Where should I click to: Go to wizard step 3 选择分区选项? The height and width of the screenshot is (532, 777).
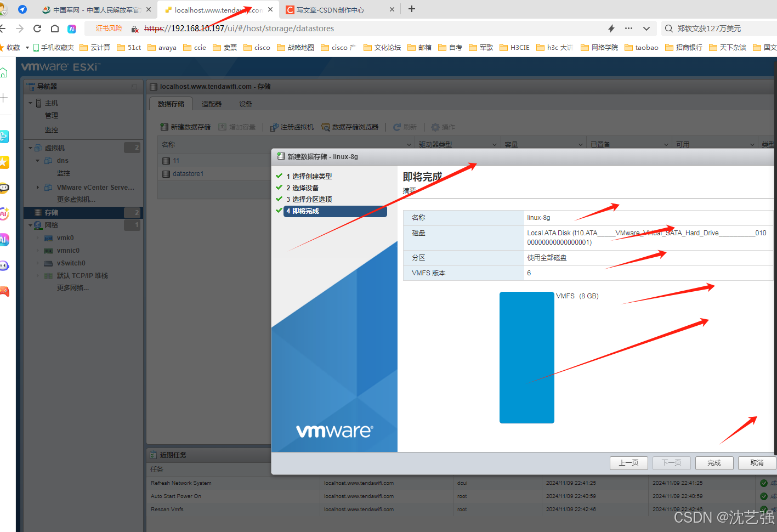[x=309, y=199]
